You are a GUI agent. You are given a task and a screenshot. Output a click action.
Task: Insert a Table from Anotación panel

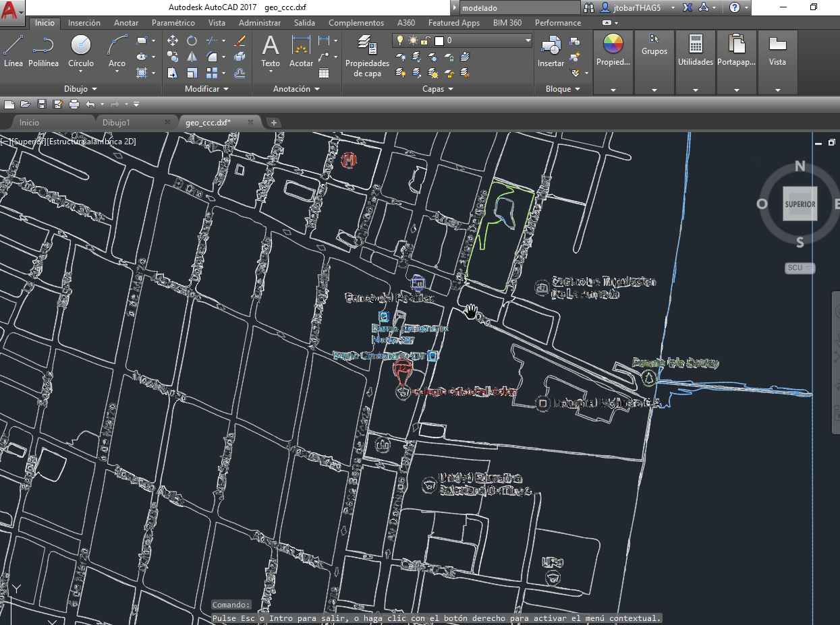pyautogui.click(x=324, y=73)
